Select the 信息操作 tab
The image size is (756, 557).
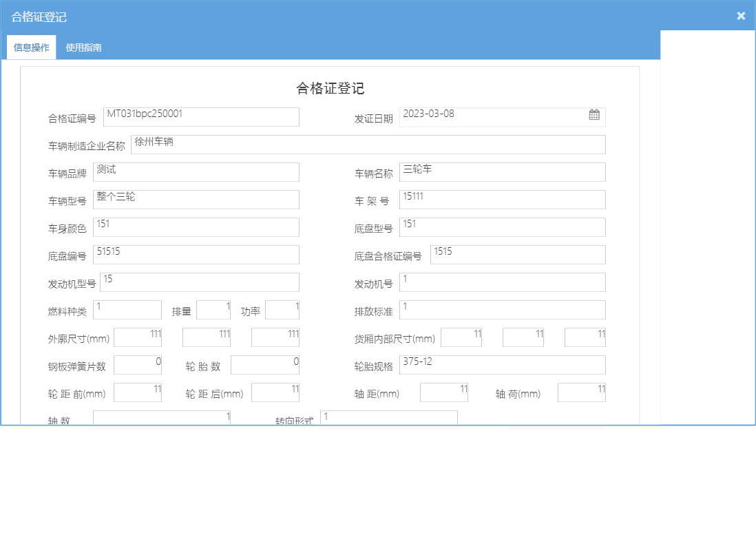(31, 48)
